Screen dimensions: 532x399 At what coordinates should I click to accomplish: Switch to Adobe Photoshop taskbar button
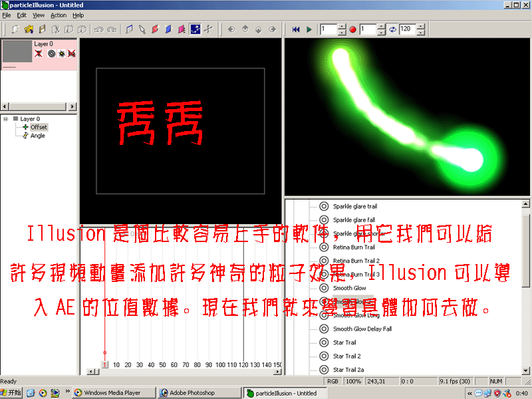200,393
